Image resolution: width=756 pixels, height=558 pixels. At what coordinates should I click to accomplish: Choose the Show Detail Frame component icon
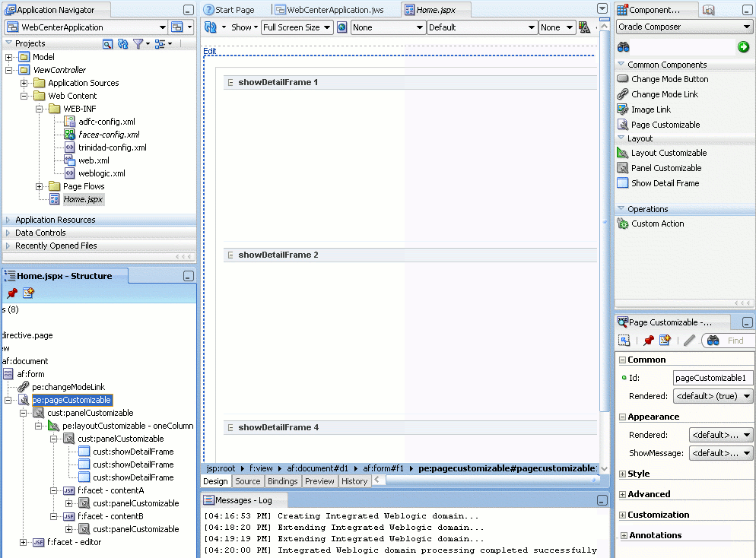[622, 183]
